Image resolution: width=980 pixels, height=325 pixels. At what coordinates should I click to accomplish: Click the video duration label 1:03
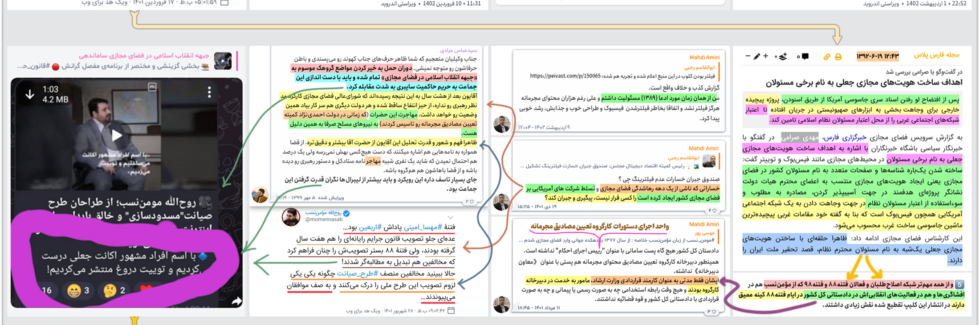click(x=50, y=89)
